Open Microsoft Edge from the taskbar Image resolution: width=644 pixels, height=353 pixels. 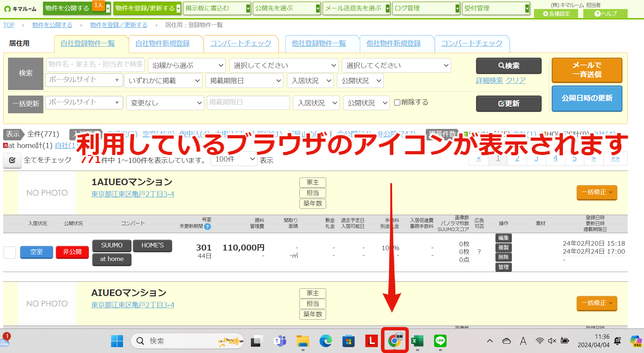pos(325,341)
